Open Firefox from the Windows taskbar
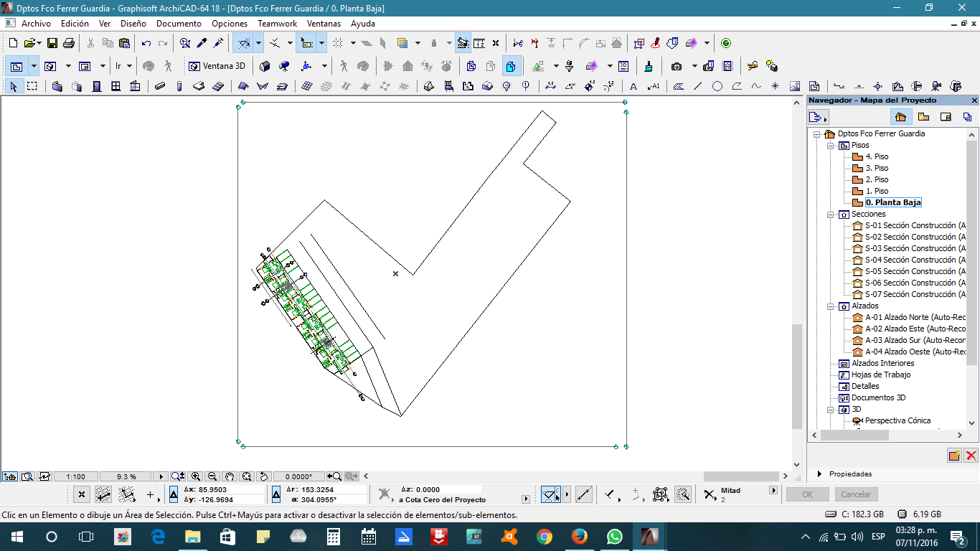Image resolution: width=980 pixels, height=551 pixels. [x=579, y=537]
